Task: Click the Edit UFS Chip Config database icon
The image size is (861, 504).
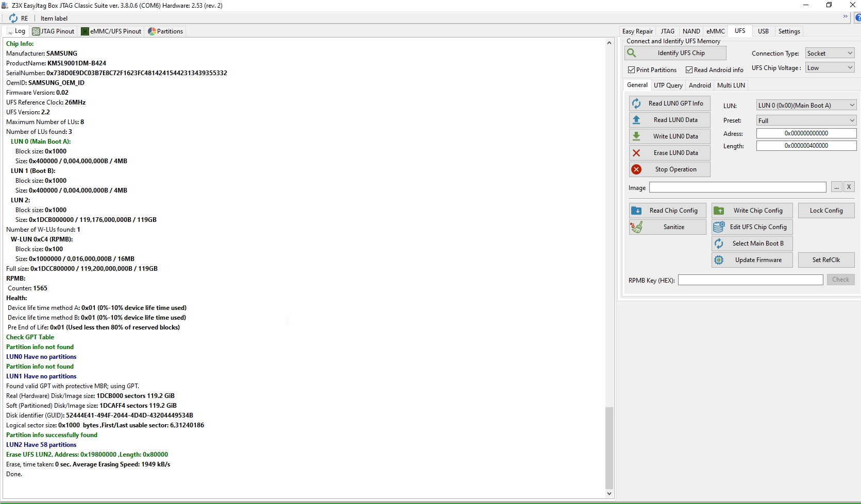Action: click(719, 227)
